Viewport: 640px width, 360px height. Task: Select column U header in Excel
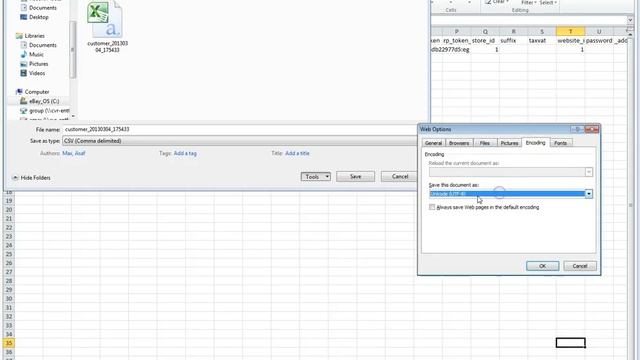[599, 31]
